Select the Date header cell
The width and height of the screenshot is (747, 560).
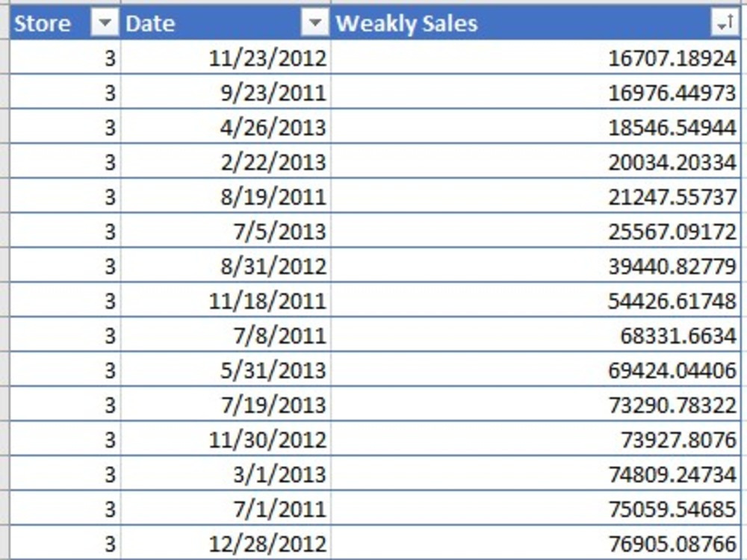226,23
